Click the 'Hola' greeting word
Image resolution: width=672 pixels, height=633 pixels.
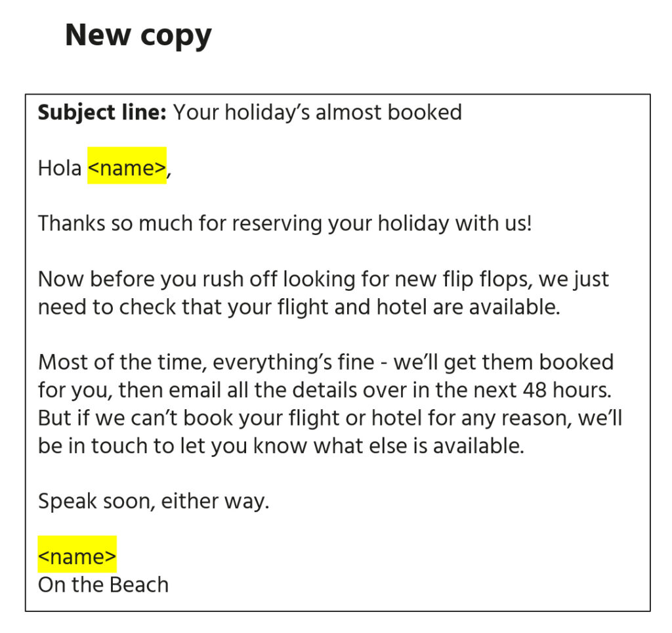click(x=60, y=167)
